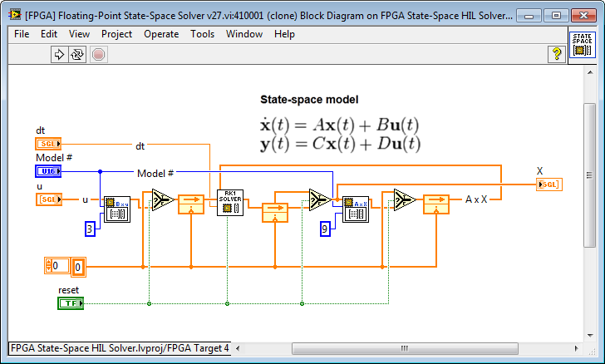
Task: Select the Model # U16 terminal
Action: point(48,171)
